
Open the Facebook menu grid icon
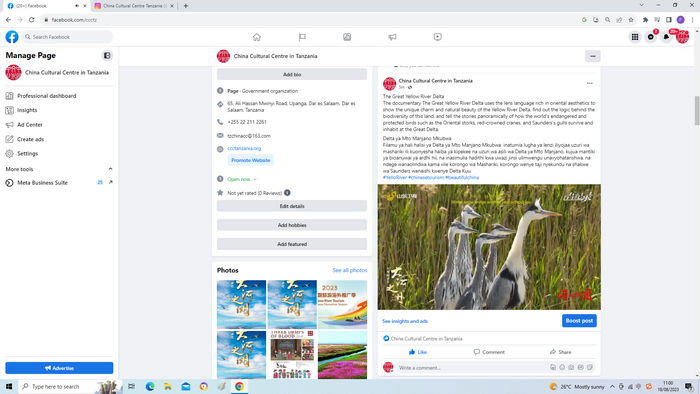tap(635, 37)
